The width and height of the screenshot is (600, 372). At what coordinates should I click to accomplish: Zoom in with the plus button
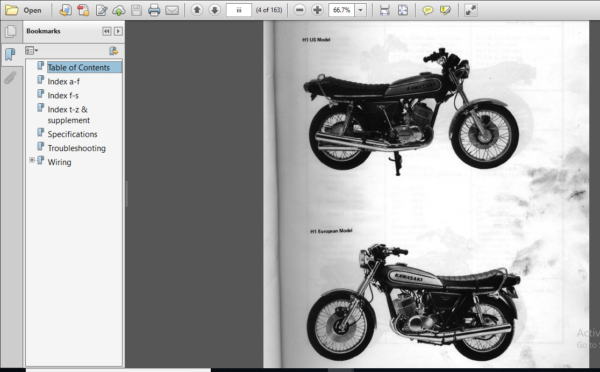[x=317, y=10]
